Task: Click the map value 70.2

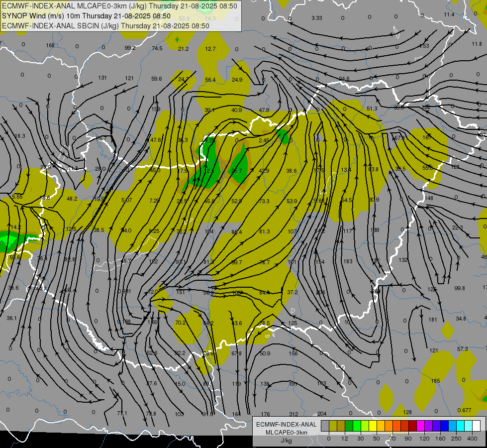Action: [x=181, y=323]
